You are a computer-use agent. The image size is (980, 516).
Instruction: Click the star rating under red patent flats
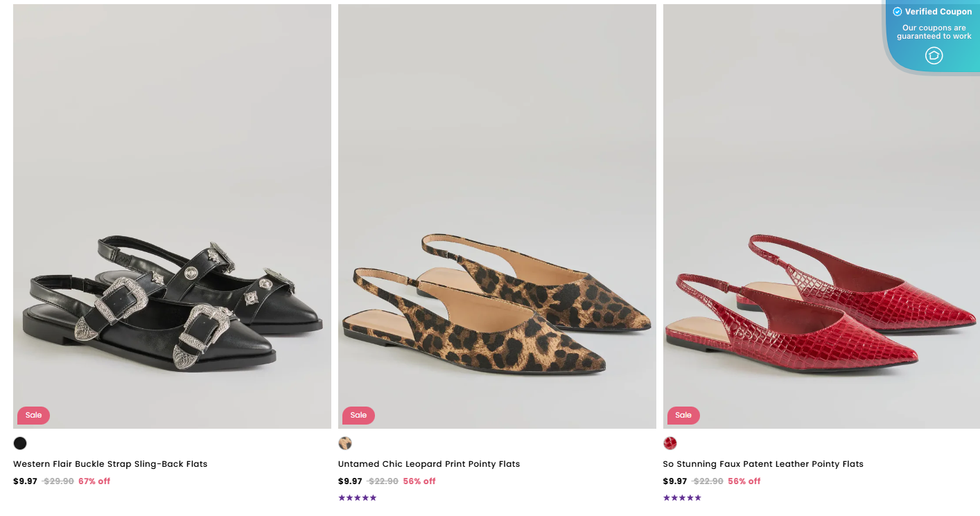point(682,498)
